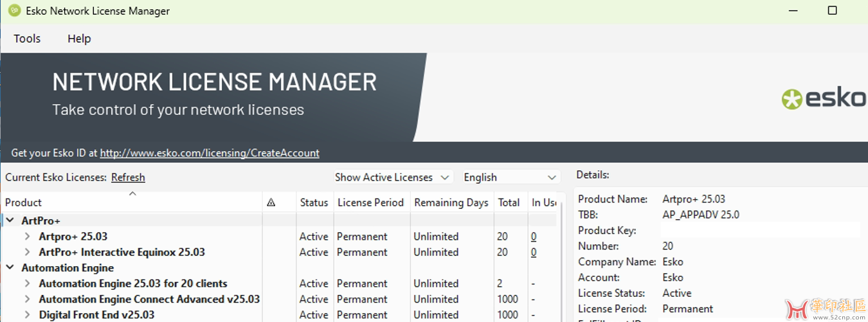Open the Help menu
Screen dimensions: 868x322
pyautogui.click(x=79, y=39)
